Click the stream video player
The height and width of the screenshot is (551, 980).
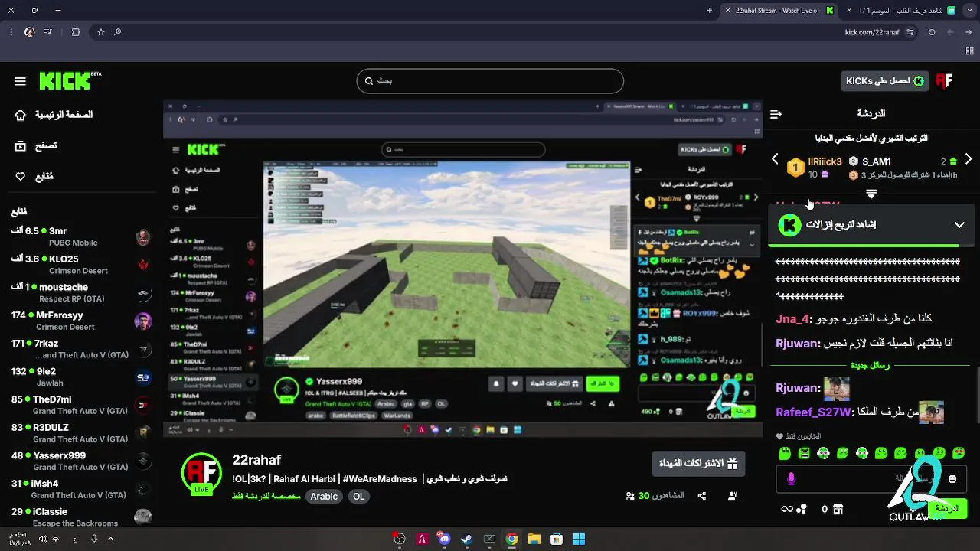pyautogui.click(x=463, y=270)
